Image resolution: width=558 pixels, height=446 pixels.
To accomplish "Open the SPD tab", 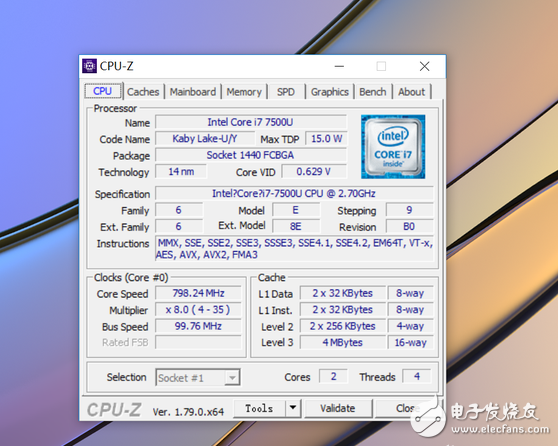I will click(286, 92).
